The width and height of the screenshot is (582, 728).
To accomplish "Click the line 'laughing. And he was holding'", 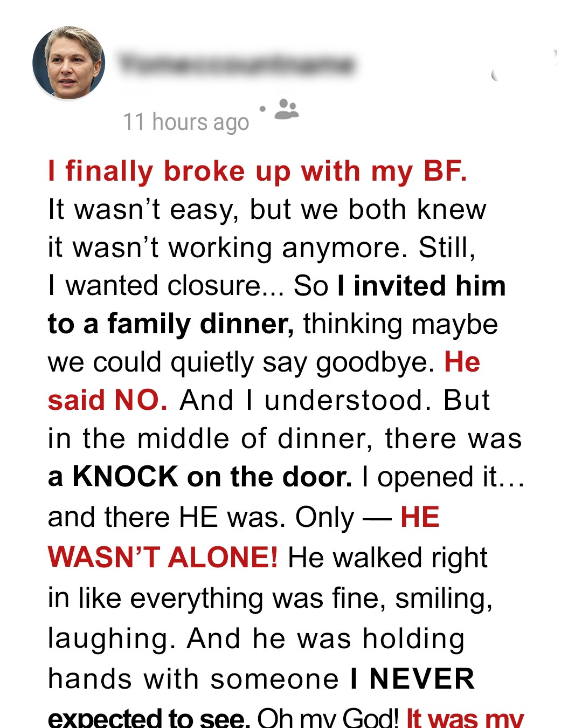I will pyautogui.click(x=256, y=638).
